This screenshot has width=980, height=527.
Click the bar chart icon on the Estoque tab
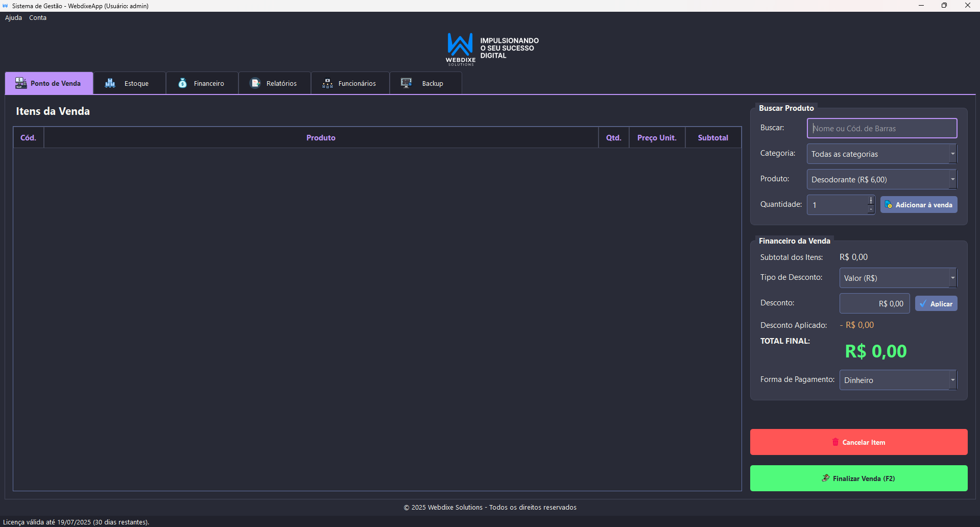[110, 83]
